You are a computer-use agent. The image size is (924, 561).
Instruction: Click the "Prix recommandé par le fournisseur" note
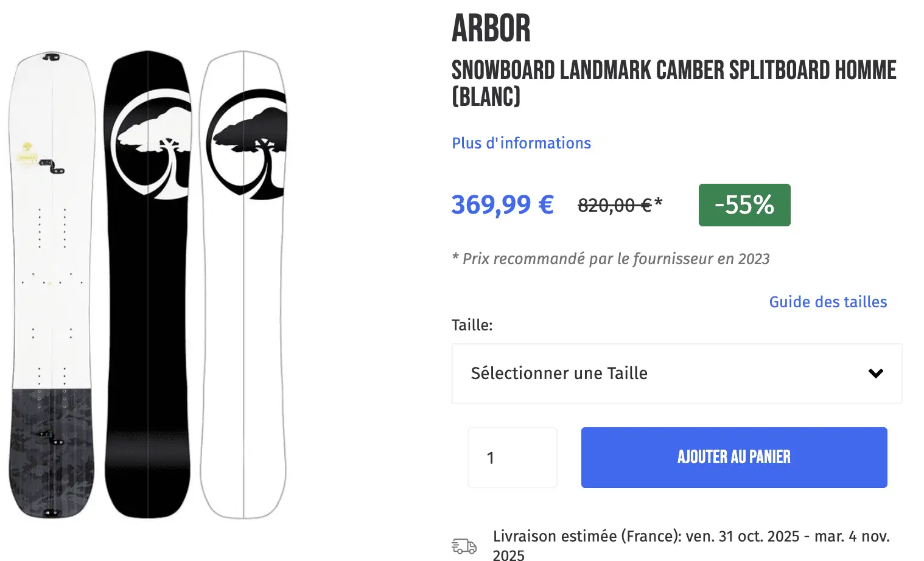coord(611,259)
